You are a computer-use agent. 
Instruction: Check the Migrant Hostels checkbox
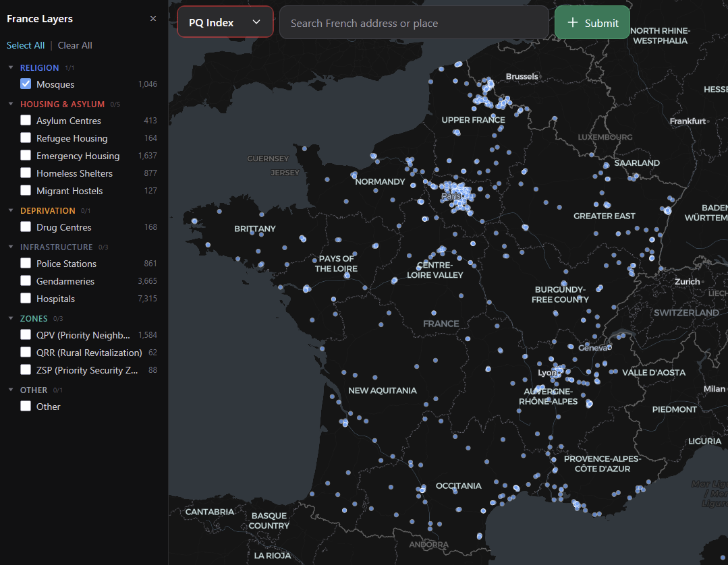pyautogui.click(x=26, y=191)
